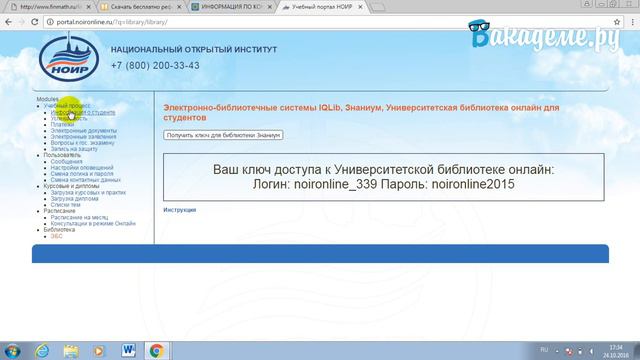Screen dimensions: 640x360
Task: Open the 'Списки тем' link
Action: pyautogui.click(x=65, y=205)
